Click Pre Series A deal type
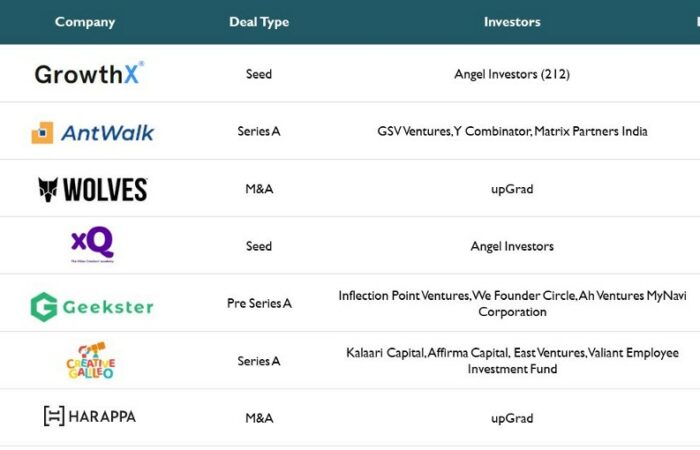The width and height of the screenshot is (700, 450). coord(258,303)
